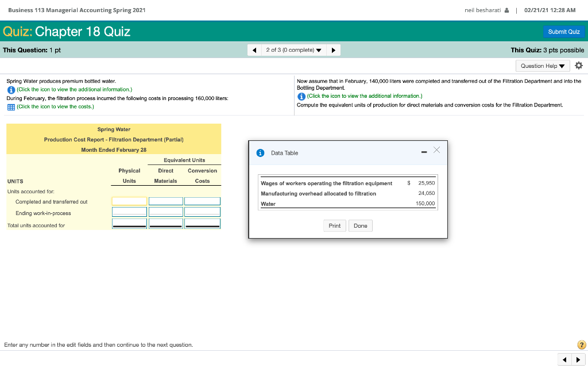Click the Submit Quiz button
The image size is (588, 368).
(x=564, y=32)
